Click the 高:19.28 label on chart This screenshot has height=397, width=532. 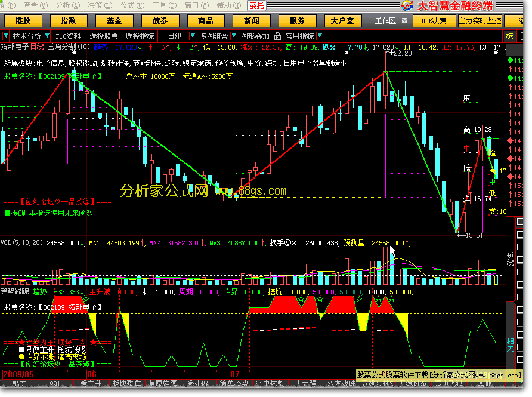tap(477, 130)
